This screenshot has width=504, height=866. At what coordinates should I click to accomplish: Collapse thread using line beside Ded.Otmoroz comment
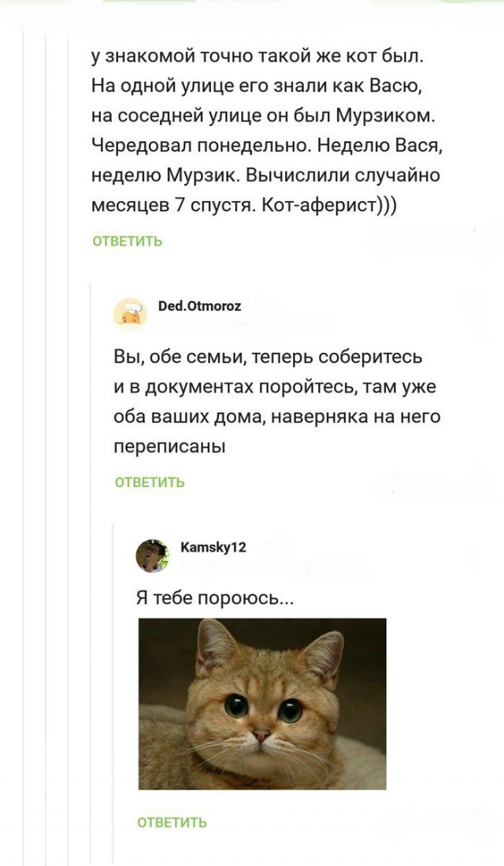point(91,552)
